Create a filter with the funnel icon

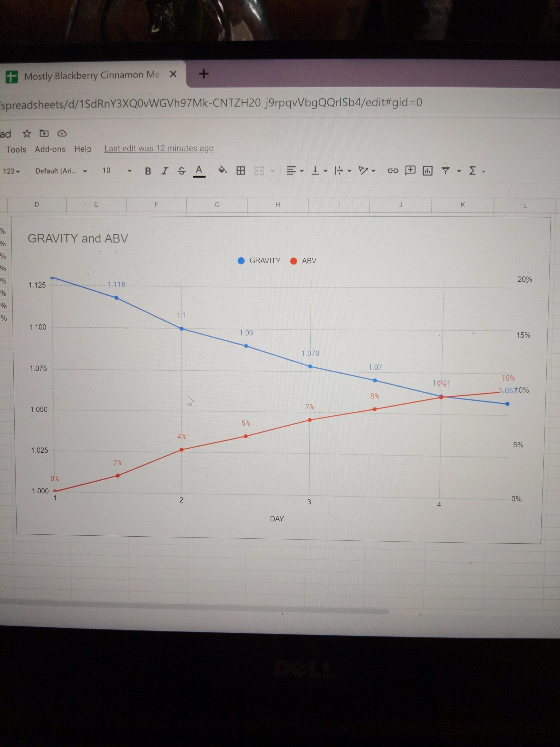point(446,171)
